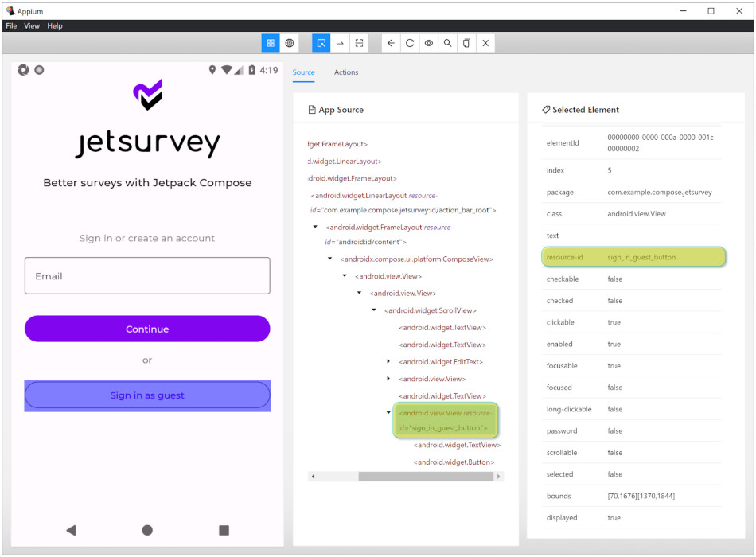
Task: Click the Sign in as guest button
Action: point(146,395)
